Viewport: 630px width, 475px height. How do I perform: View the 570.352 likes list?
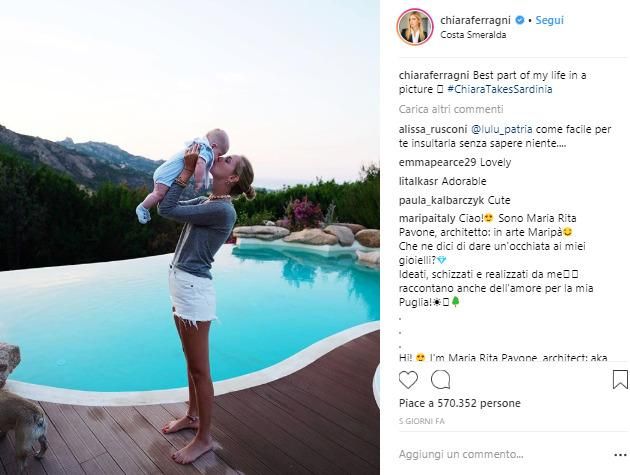460,403
